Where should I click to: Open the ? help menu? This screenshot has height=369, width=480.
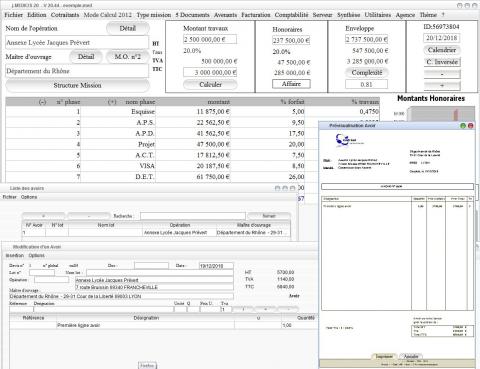click(x=443, y=15)
